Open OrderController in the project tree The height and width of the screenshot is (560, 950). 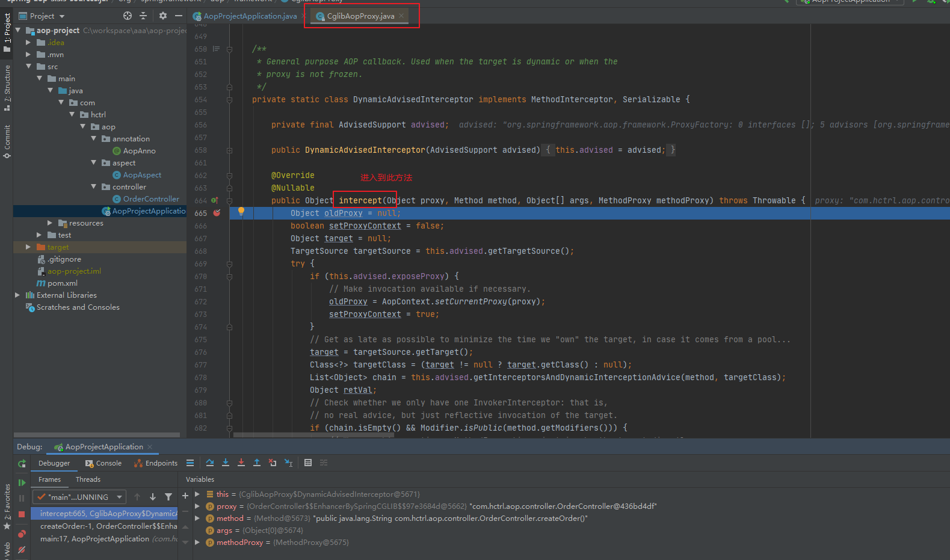151,199
